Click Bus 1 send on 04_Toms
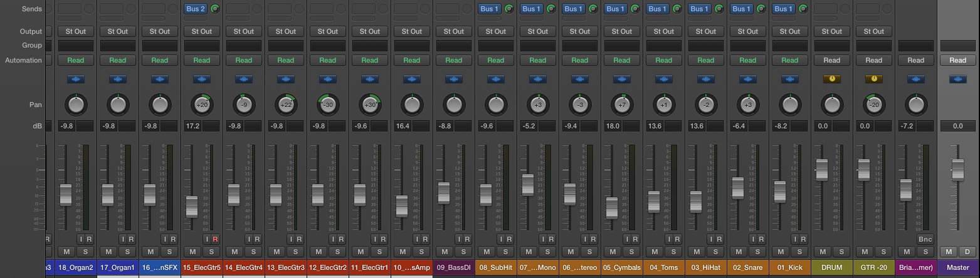The height and width of the screenshot is (278, 980). [x=658, y=9]
